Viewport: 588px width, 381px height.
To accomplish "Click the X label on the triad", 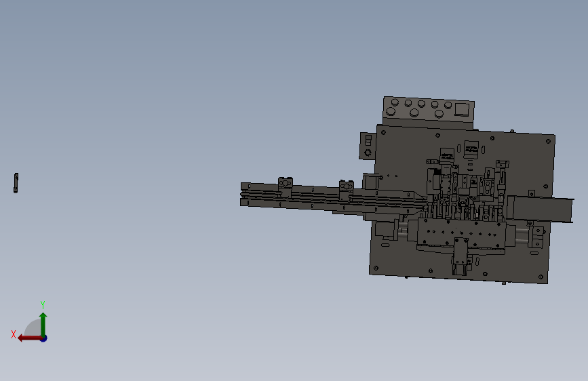I will click(14, 334).
